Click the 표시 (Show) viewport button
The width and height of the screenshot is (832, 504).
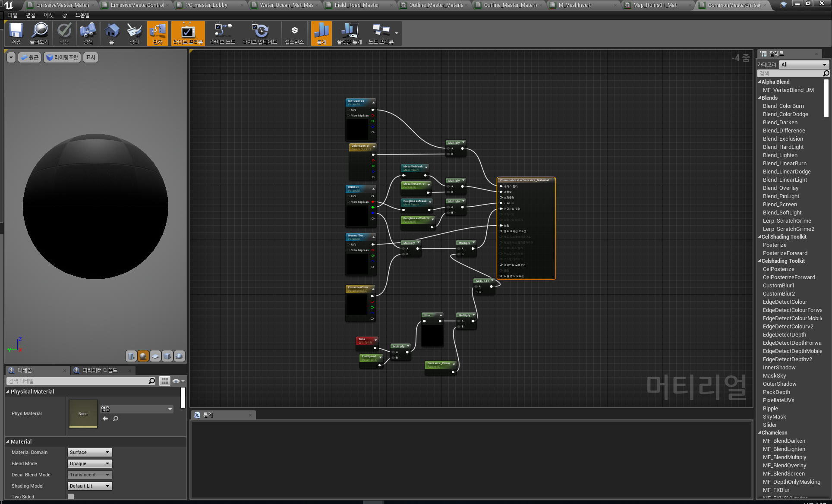[x=91, y=57]
